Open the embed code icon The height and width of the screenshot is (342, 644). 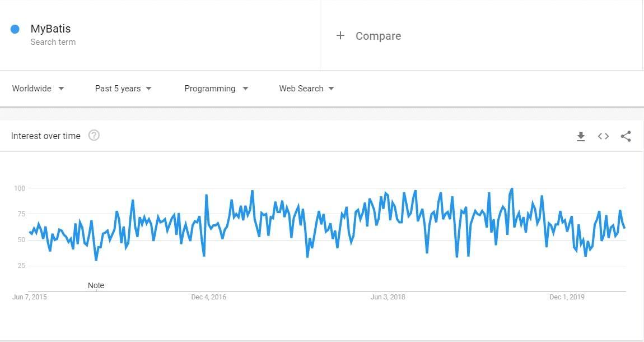pos(603,136)
